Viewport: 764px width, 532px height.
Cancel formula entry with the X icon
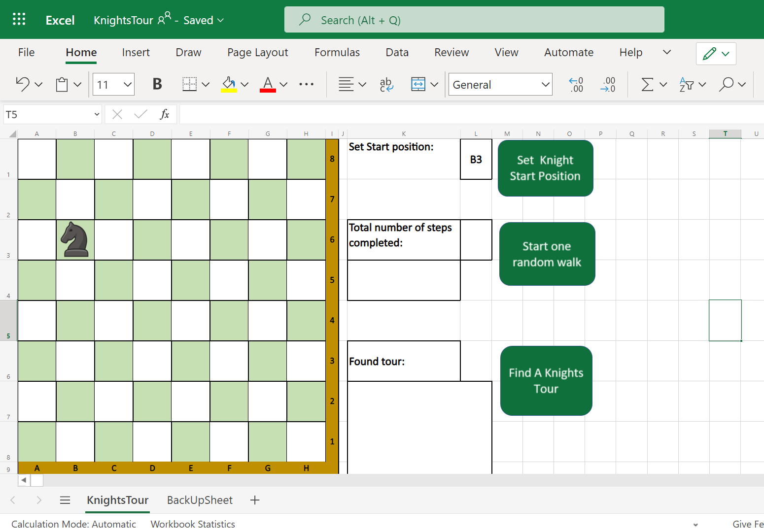pos(117,114)
